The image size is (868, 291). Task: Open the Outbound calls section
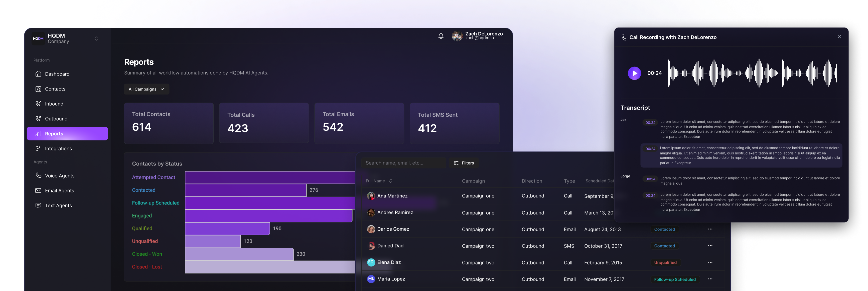[56, 119]
